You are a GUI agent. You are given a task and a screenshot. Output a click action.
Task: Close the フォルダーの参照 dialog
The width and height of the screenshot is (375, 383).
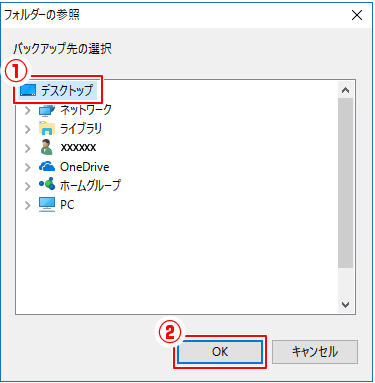(357, 15)
